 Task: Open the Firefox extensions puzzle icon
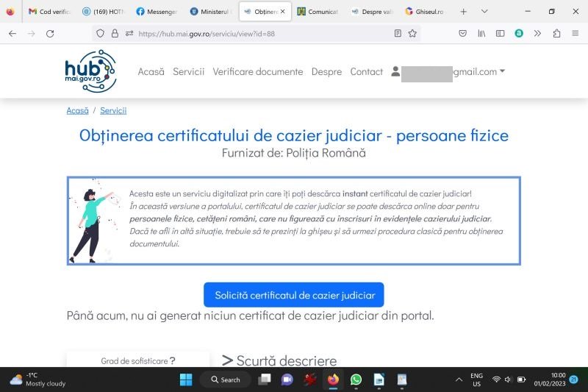click(556, 33)
